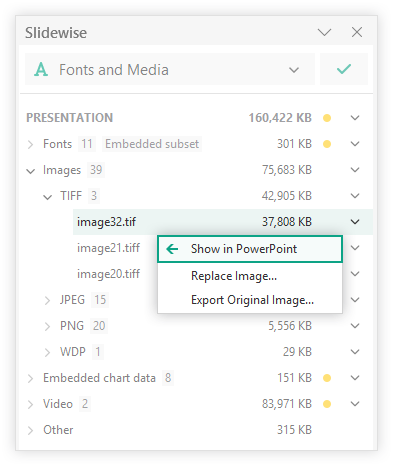Viewport: 393px width, 466px height.
Task: Click the Slidewise pane title
Action: [56, 33]
